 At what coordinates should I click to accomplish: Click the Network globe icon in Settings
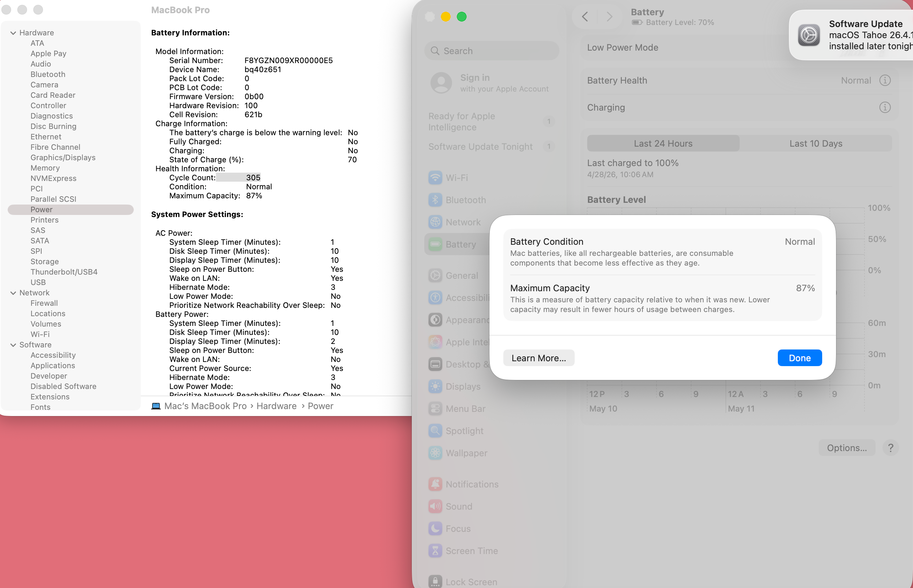(435, 222)
